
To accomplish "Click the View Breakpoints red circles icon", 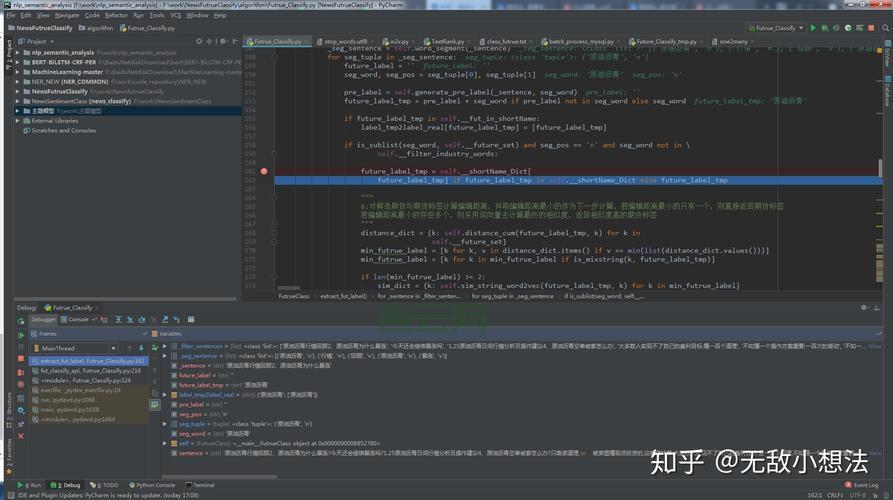I will point(21,372).
